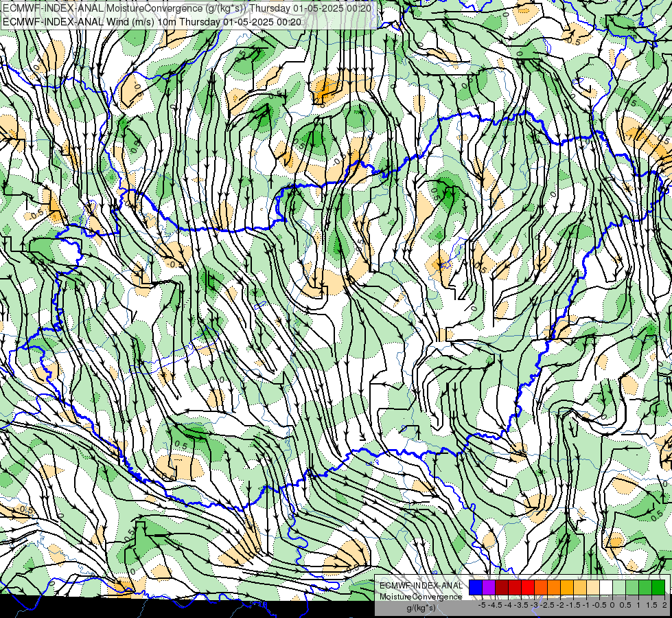Pick the bright red swatch between -3.5 and -3
The image size is (672, 618).
[x=528, y=587]
